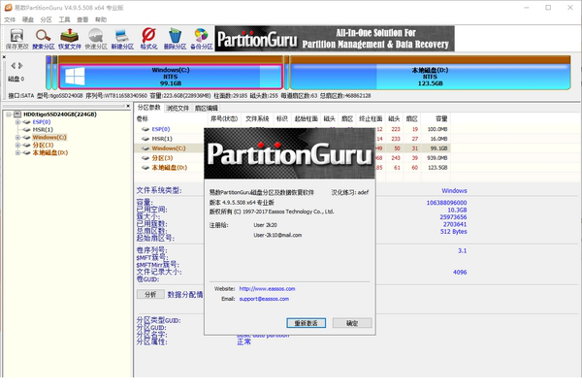Select the first small ESP block on disk map
The image size is (582, 392).
pos(48,73)
